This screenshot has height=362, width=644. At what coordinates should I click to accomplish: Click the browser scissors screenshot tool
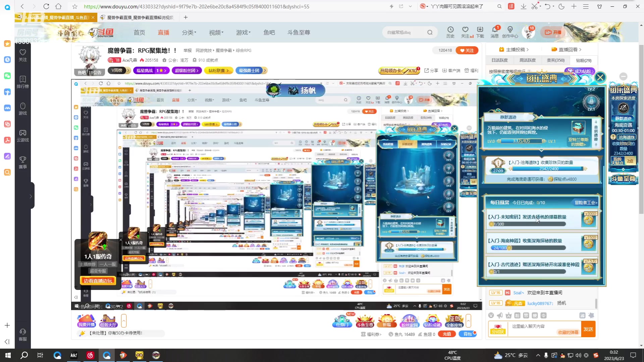(x=534, y=6)
